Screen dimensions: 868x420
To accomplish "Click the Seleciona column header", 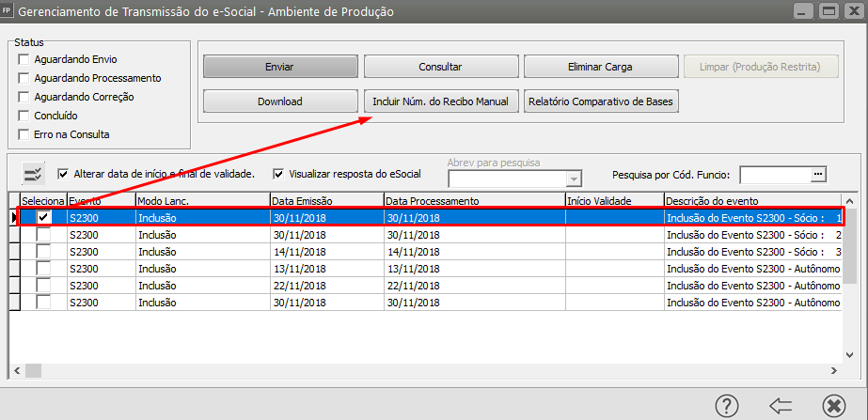I will (44, 201).
